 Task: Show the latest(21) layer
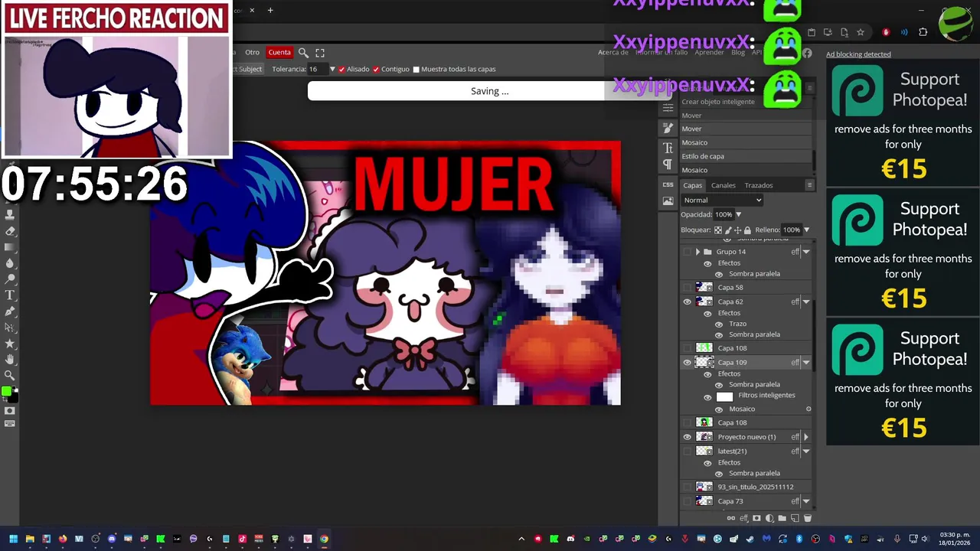687,452
